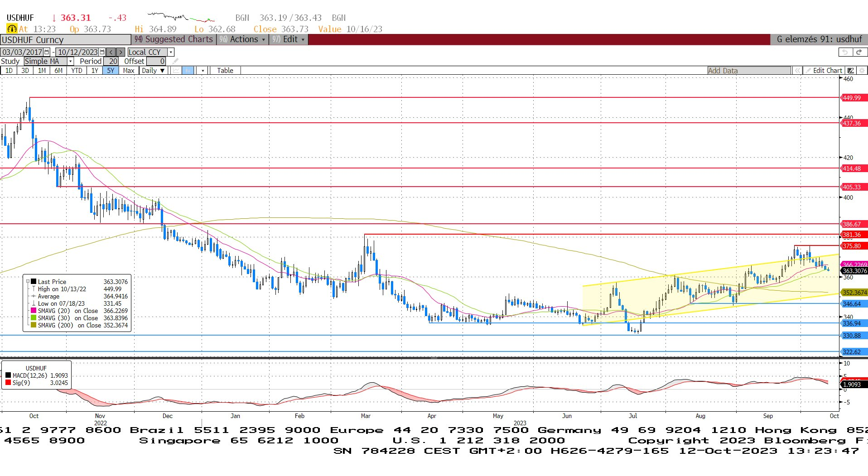Screen dimensions: 868x476
Task: Select the 322.62 support level label
Action: click(x=854, y=352)
